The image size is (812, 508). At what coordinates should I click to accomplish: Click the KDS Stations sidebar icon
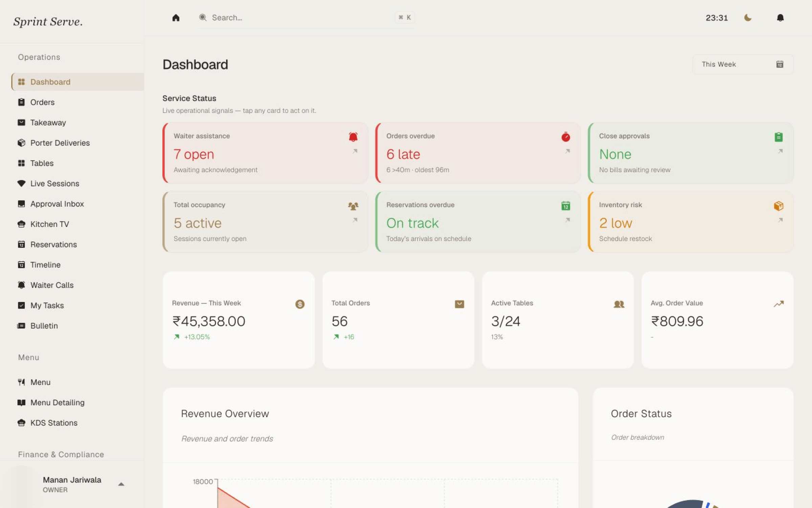coord(21,423)
